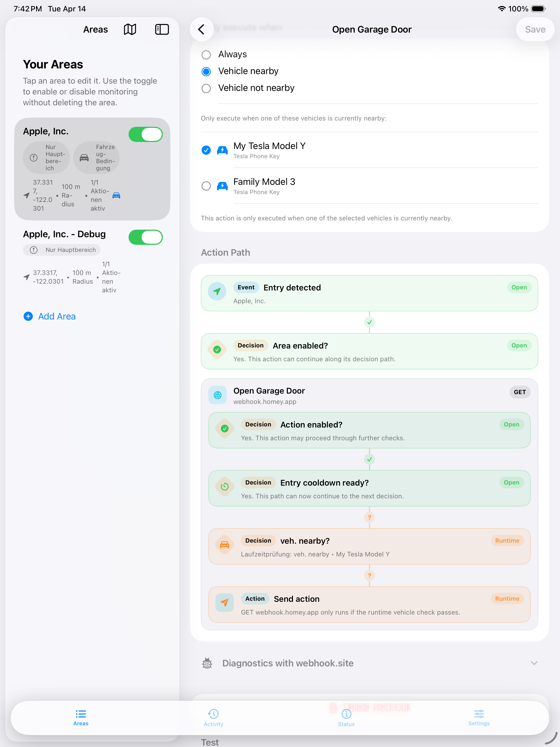Image resolution: width=560 pixels, height=747 pixels.
Task: Click the GET method badge
Action: [520, 392]
